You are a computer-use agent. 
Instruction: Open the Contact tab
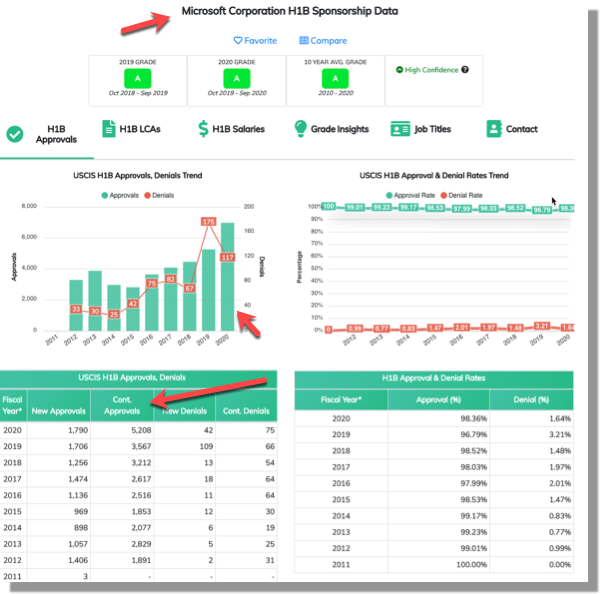coord(512,129)
